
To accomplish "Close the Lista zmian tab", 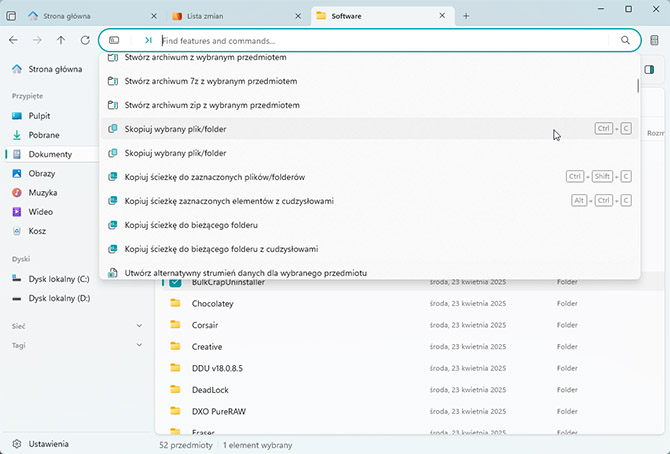I will click(x=298, y=16).
